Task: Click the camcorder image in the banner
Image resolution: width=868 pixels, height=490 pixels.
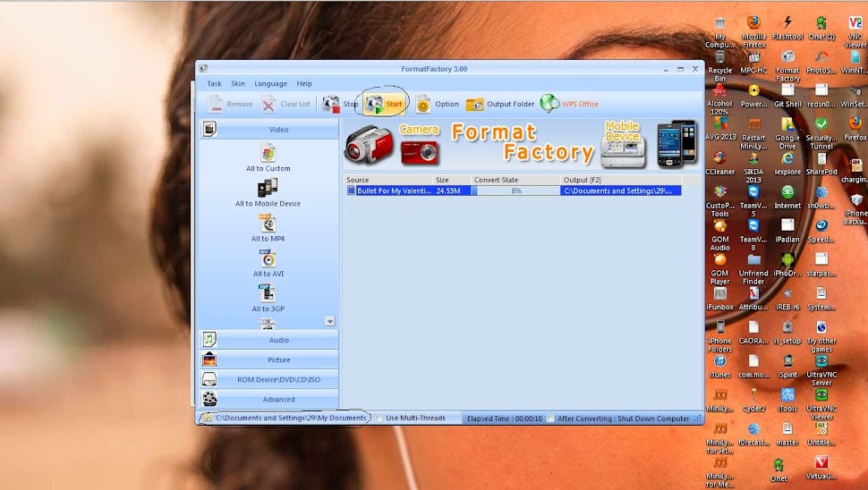Action: click(x=369, y=144)
